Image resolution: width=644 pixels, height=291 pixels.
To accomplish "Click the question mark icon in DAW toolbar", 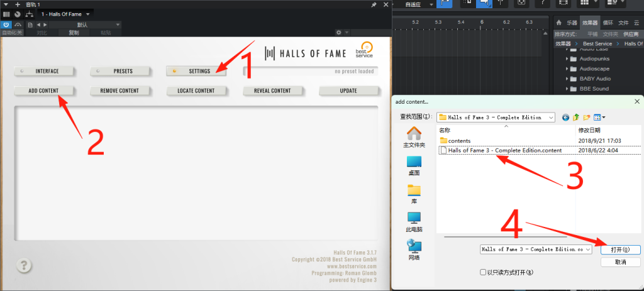I will 542,3.
